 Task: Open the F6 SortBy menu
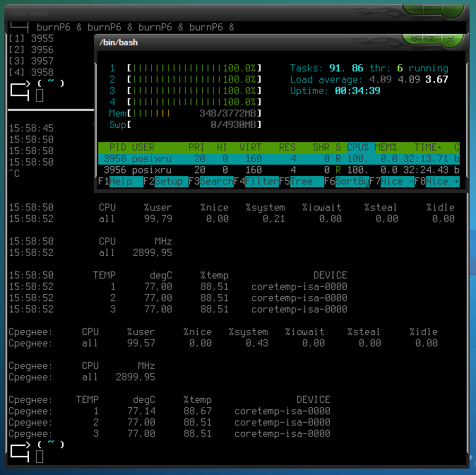[x=347, y=182]
